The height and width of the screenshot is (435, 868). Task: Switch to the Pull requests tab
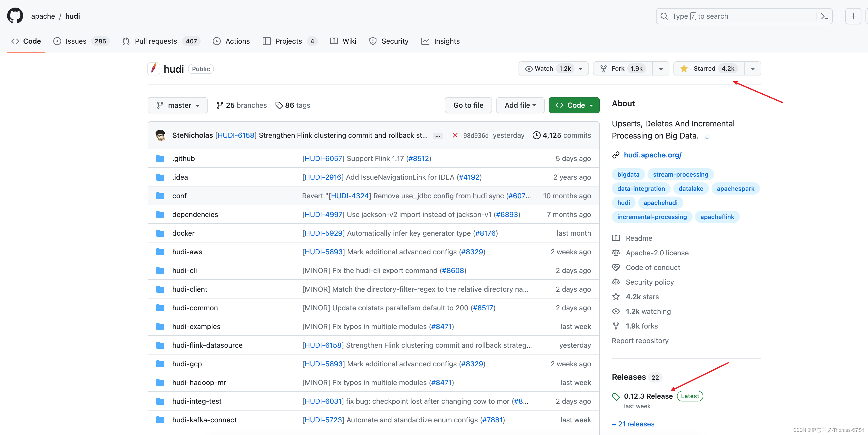click(x=156, y=41)
